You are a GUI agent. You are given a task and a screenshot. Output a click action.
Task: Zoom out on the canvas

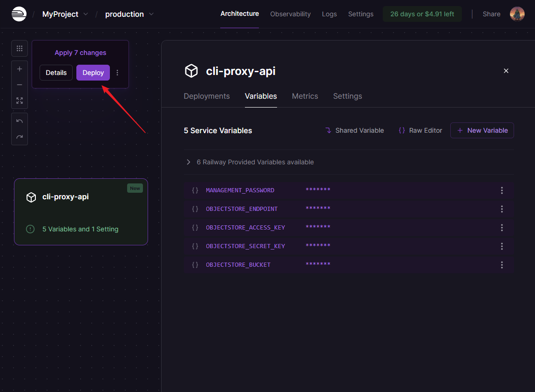tap(20, 85)
